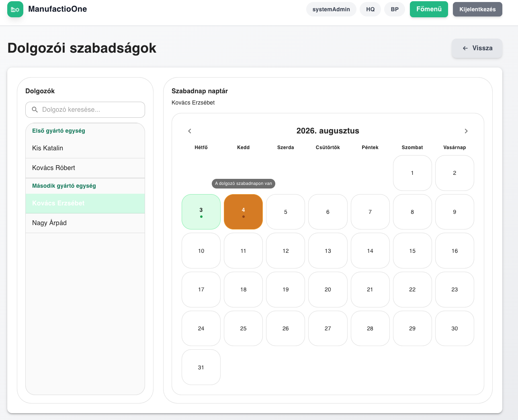Click the Első gyártó egység group header

tap(59, 131)
